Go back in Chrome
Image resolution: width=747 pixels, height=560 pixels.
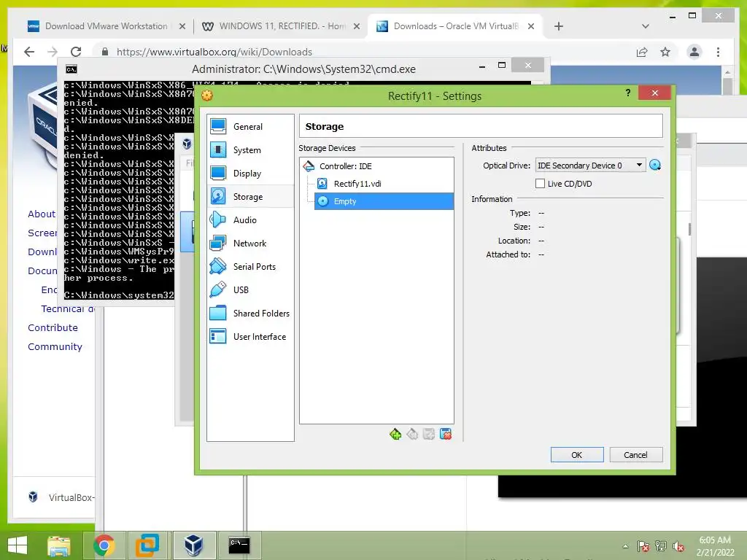29,52
